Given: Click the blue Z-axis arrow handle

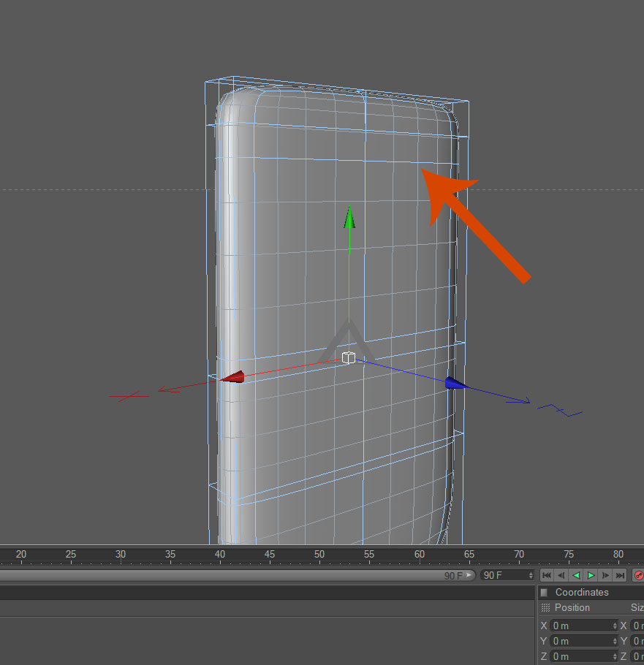Looking at the screenshot, I should click(455, 383).
